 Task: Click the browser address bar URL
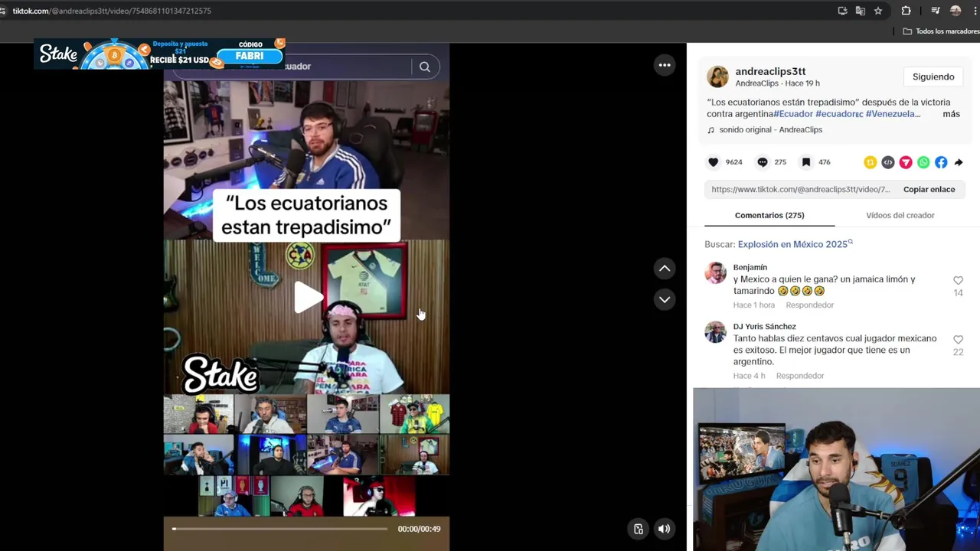112,11
